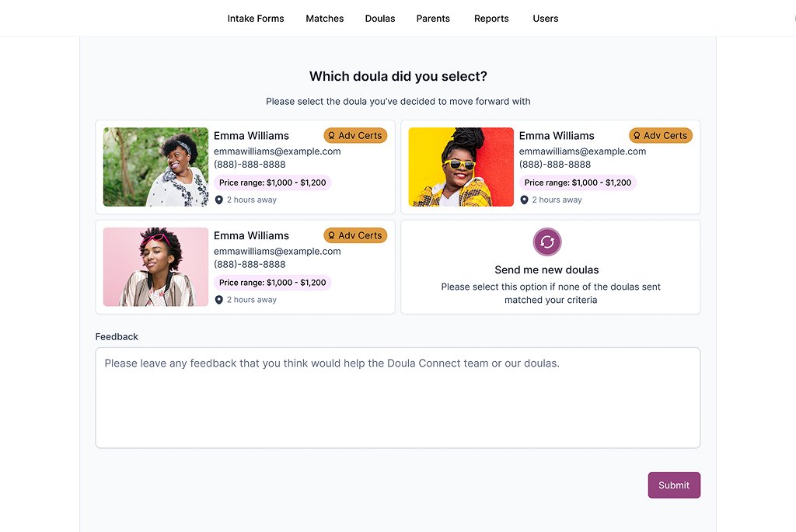Select doula photo with pink background

click(x=155, y=267)
